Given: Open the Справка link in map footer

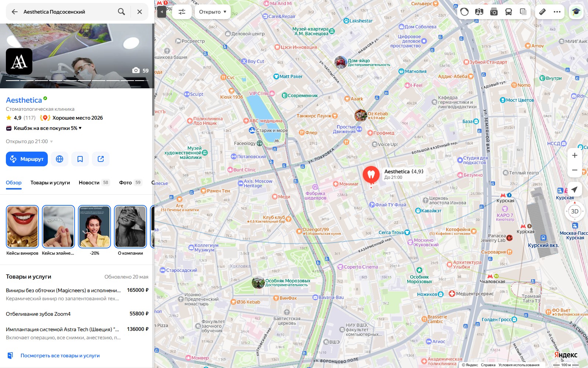Looking at the screenshot, I should [488, 365].
